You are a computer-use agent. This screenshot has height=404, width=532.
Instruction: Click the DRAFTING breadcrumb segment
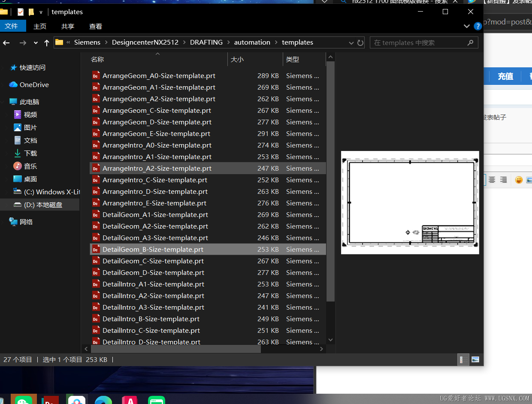coord(206,42)
